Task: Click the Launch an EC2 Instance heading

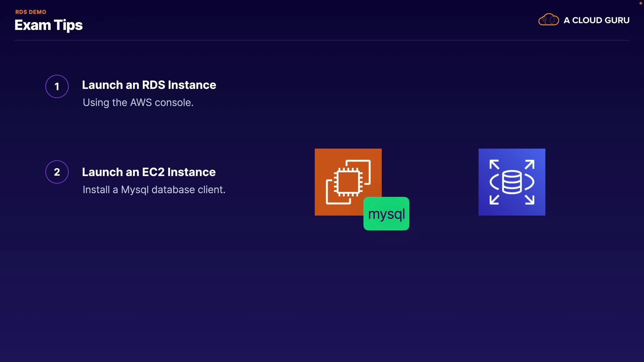Action: click(x=149, y=172)
